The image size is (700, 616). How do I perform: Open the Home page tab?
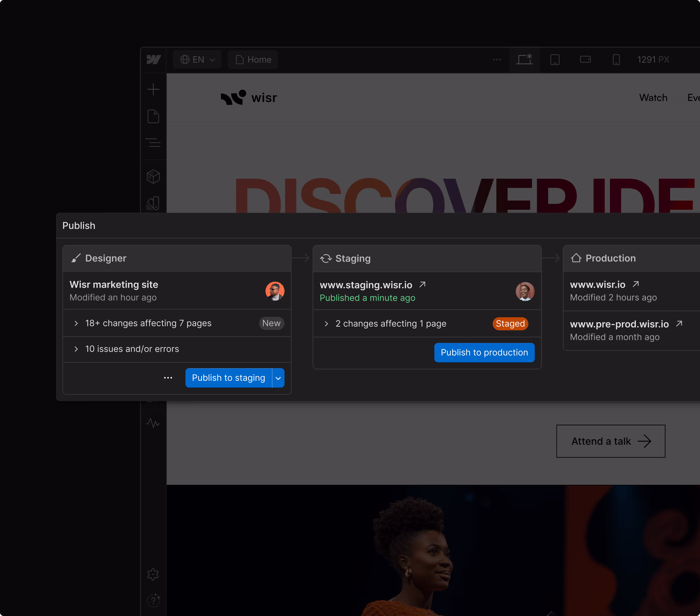[253, 59]
